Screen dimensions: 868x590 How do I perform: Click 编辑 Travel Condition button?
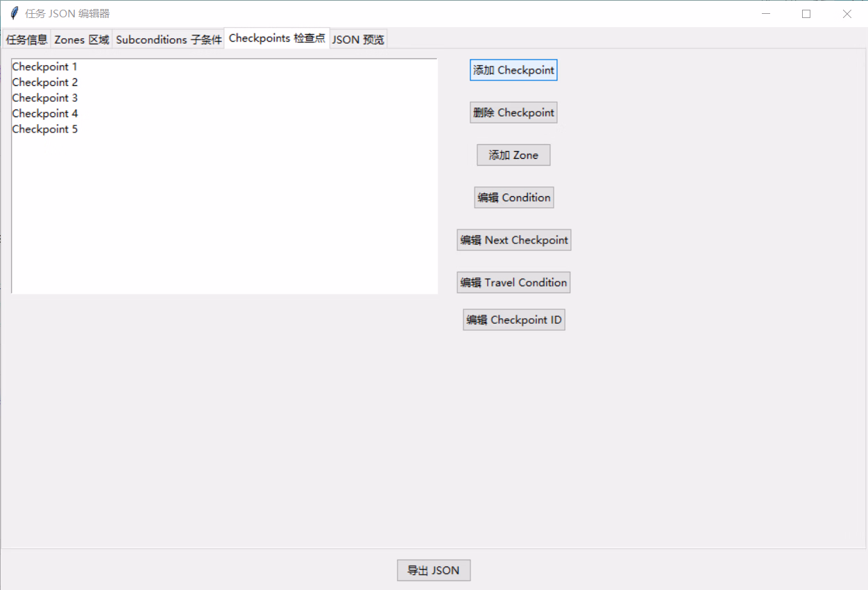[x=513, y=282]
